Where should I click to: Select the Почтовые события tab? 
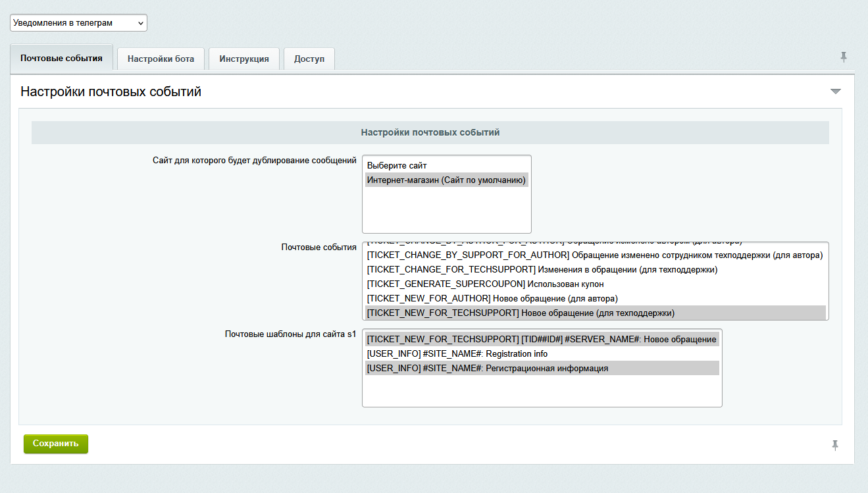(x=61, y=58)
